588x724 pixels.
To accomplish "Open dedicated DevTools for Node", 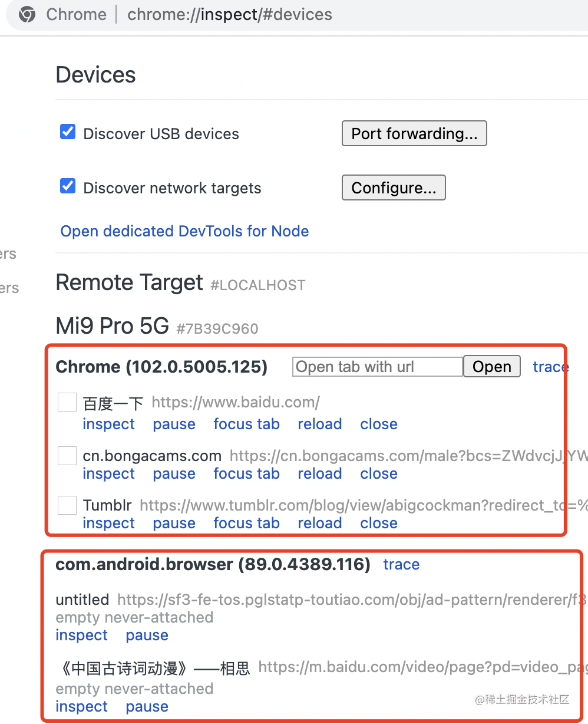I will point(184,231).
